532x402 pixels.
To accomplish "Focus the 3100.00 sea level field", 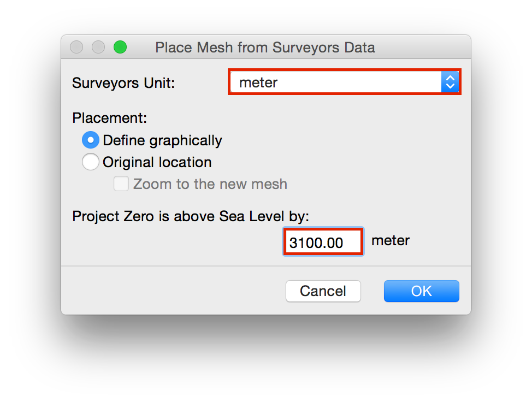I will click(x=323, y=242).
